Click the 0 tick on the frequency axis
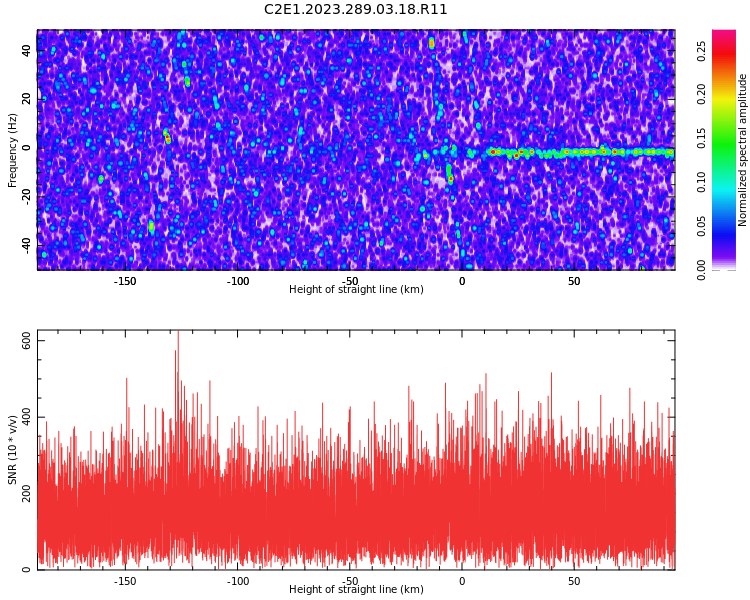 pyautogui.click(x=27, y=148)
